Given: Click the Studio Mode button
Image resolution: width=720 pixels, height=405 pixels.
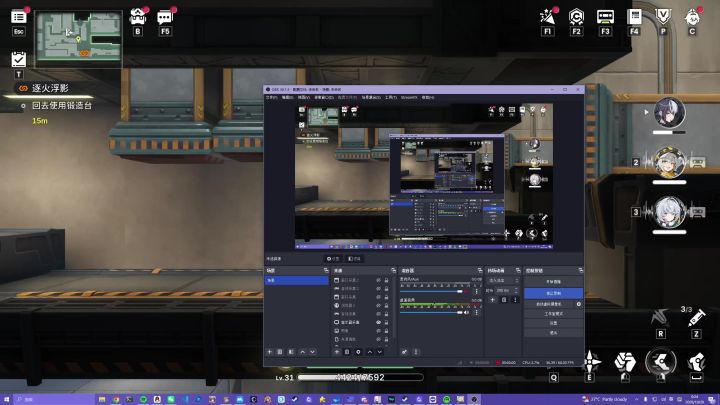Looking at the screenshot, I should [x=553, y=314].
